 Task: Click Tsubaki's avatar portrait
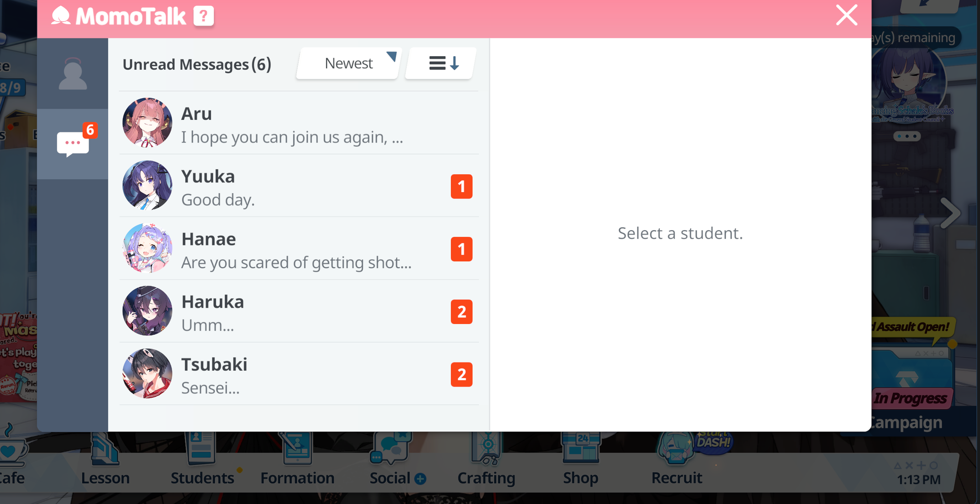coord(147,374)
